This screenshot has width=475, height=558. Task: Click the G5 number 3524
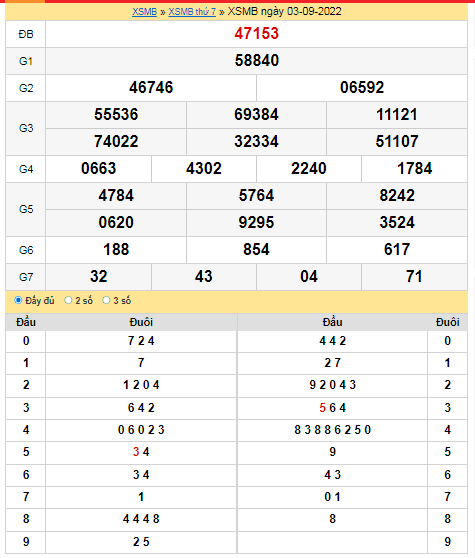pyautogui.click(x=397, y=223)
